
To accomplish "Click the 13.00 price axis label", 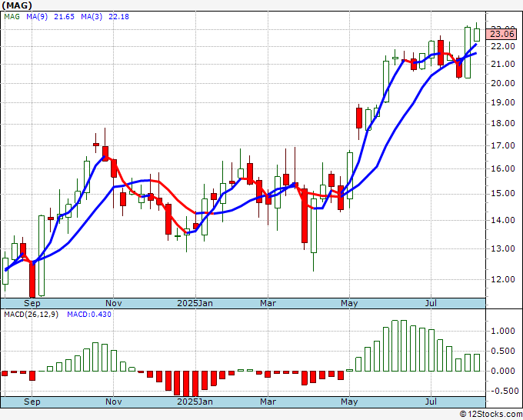I will [x=503, y=249].
